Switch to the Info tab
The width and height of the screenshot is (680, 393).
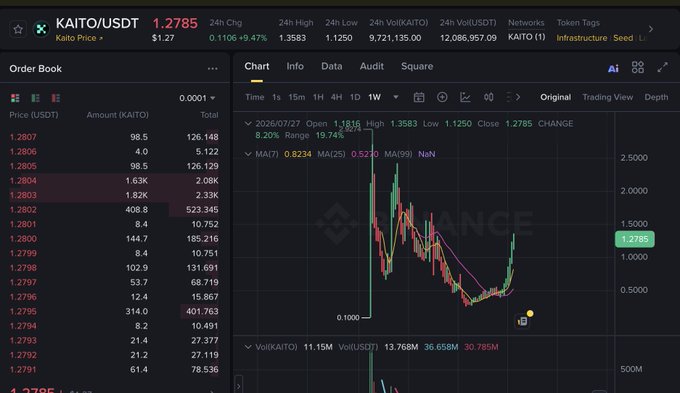point(295,66)
